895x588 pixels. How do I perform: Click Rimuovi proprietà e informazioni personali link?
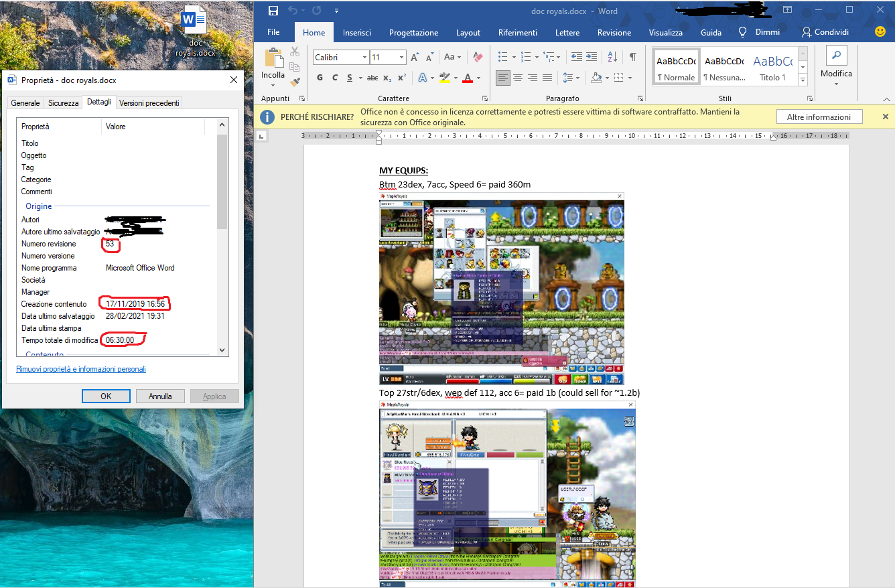[x=81, y=369]
